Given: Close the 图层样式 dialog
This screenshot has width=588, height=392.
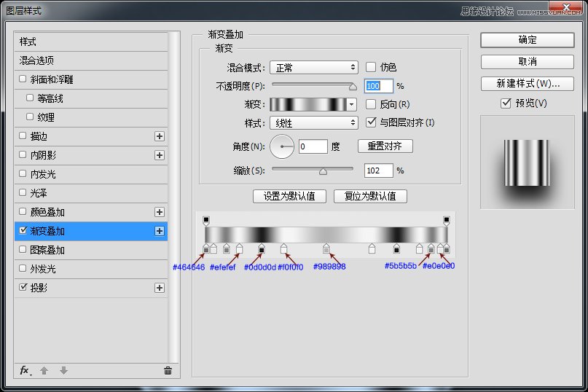Looking at the screenshot, I should [x=566, y=7].
